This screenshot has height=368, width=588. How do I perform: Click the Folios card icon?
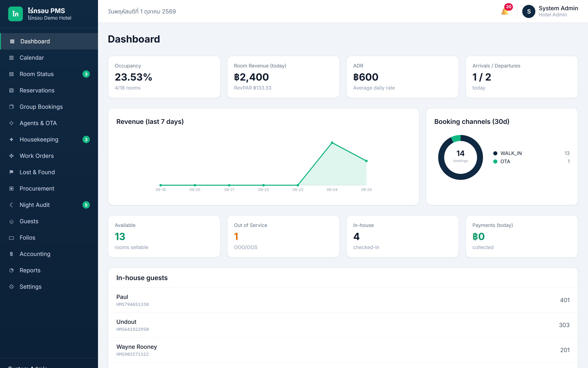pyautogui.click(x=11, y=238)
